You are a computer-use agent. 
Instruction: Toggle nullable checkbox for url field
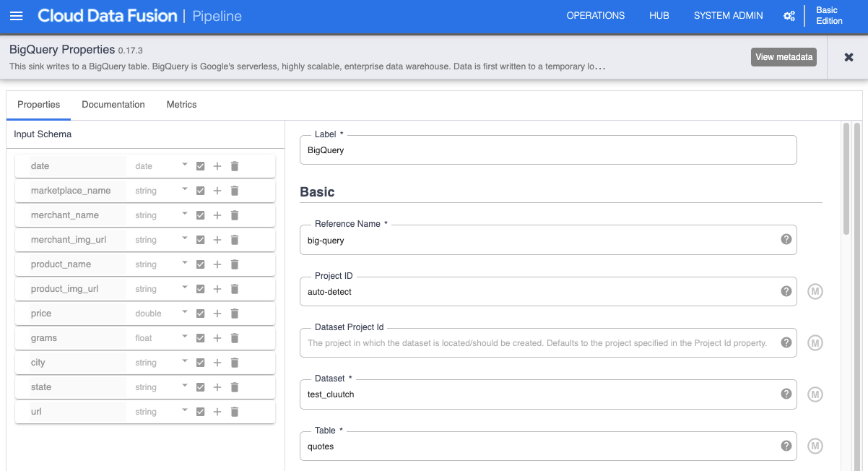pos(201,412)
